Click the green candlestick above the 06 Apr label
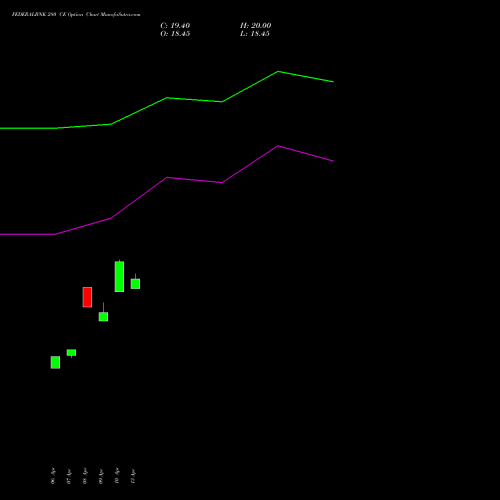This screenshot has width=500, height=500. click(x=55, y=362)
